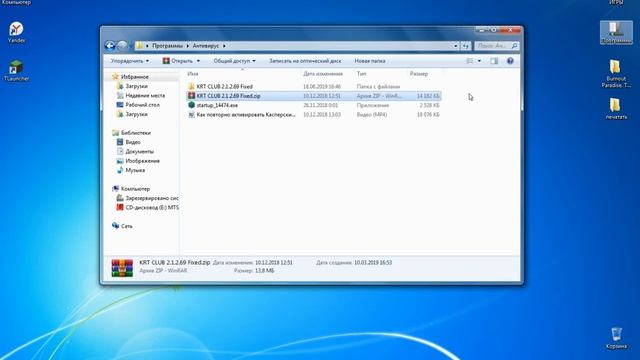The image size is (640, 360).
Task: Toggle the preview pane button
Action: (x=494, y=61)
